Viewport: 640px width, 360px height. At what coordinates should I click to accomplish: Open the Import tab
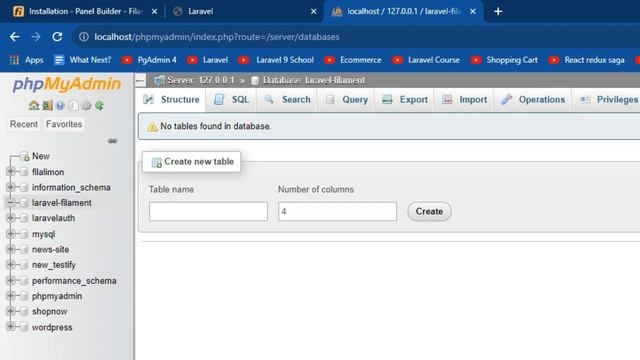(464, 100)
